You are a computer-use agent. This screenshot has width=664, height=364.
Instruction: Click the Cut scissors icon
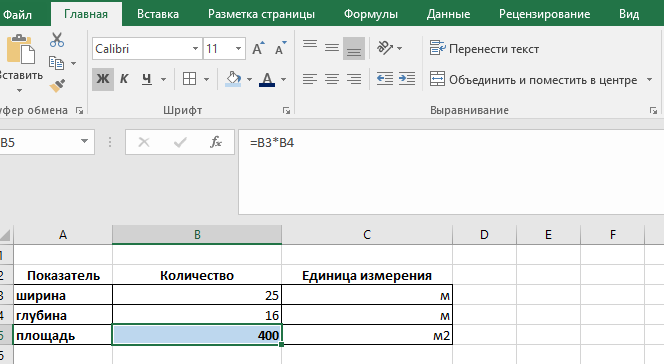[x=57, y=40]
